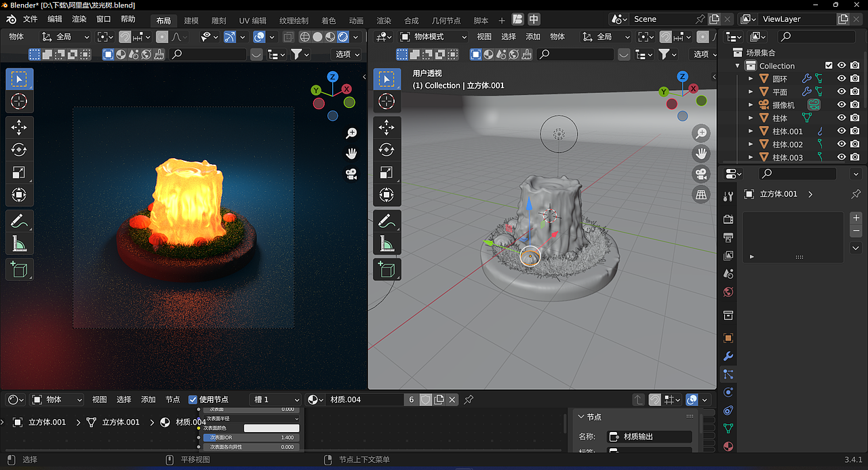Screen dimensions: 868x470
Task: Toggle snapping magnet in left viewport header
Action: [125, 37]
